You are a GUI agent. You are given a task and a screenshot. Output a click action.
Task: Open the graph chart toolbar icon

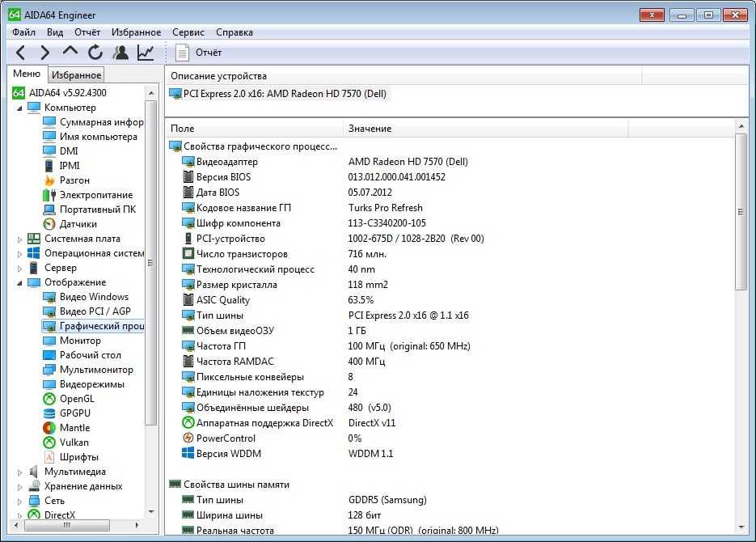click(146, 53)
